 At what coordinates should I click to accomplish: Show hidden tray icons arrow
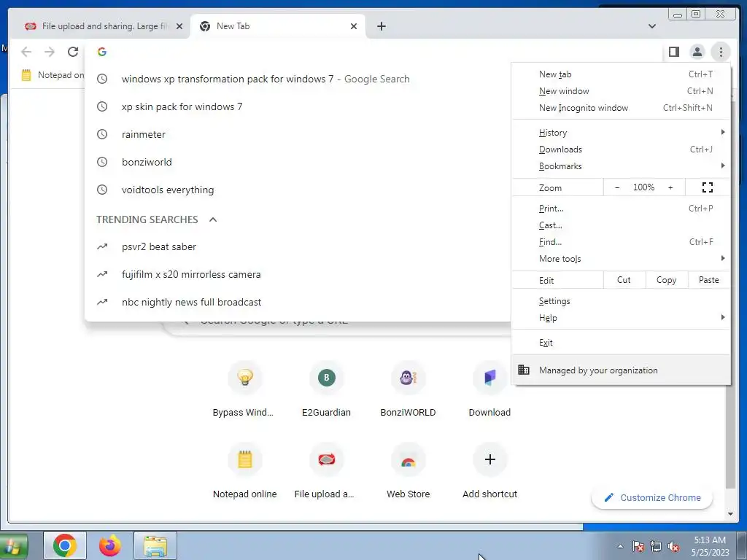[620, 547]
